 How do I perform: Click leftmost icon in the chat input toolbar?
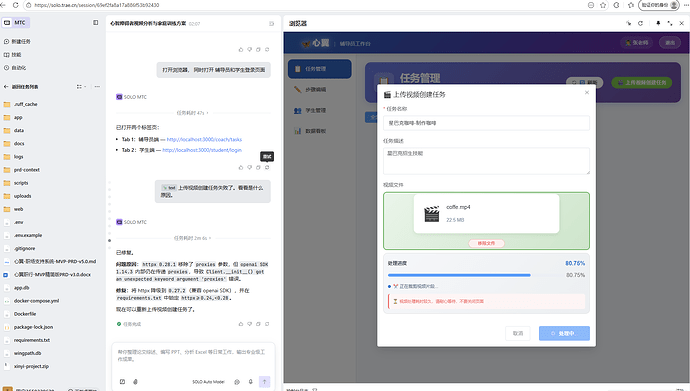(x=122, y=382)
